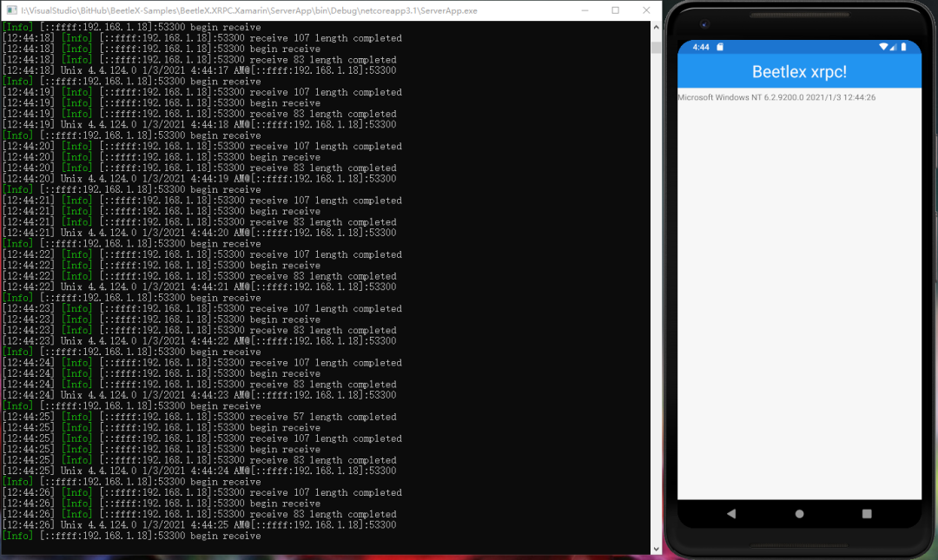
Task: Tap the Beetlex xrpc! header title
Action: tap(799, 72)
